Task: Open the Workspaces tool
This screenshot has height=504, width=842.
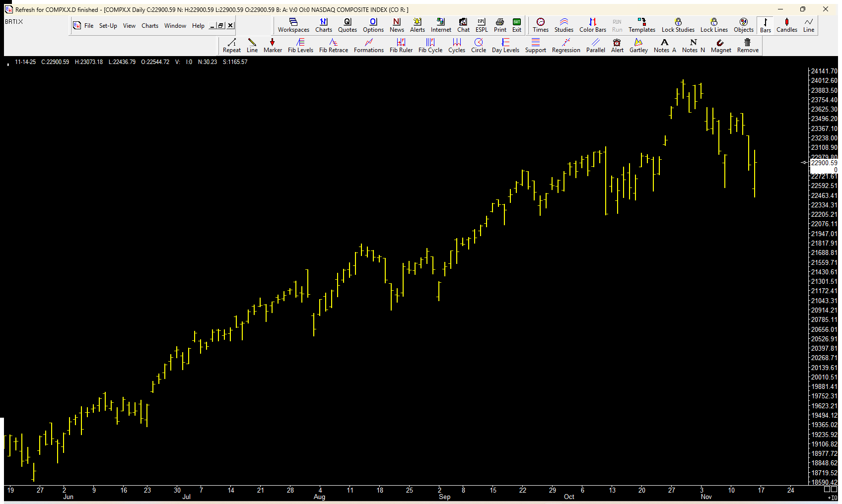Action: click(293, 25)
